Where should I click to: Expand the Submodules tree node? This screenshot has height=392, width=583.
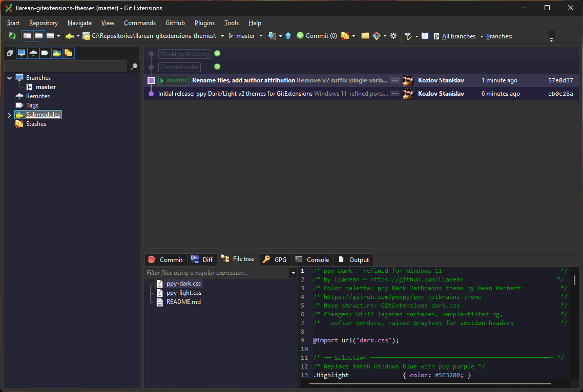tap(9, 115)
